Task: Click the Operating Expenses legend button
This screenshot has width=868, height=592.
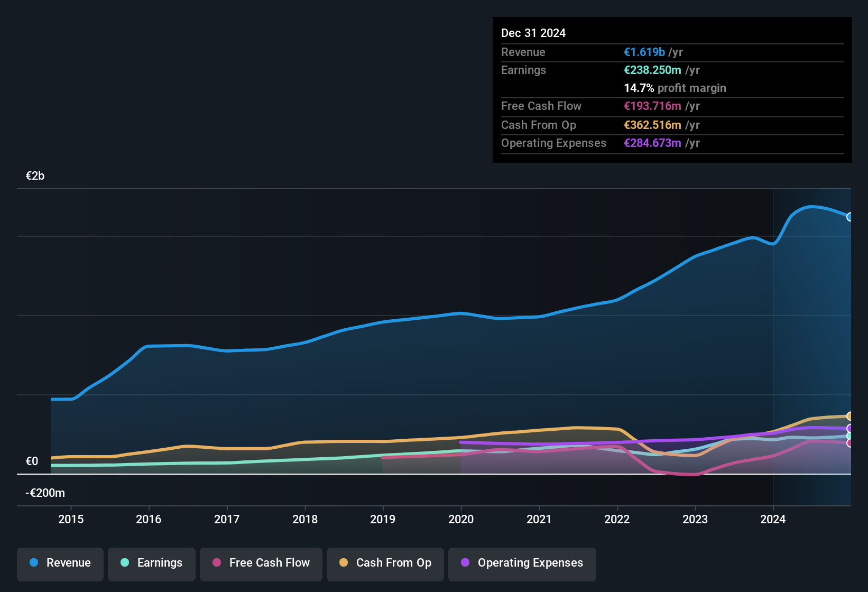Action: coord(522,563)
